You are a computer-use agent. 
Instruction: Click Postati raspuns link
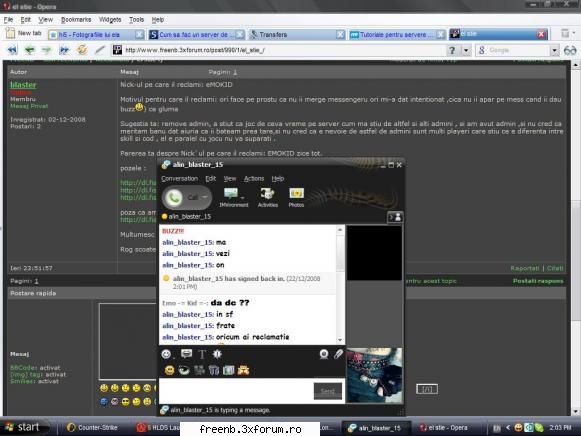tap(538, 281)
